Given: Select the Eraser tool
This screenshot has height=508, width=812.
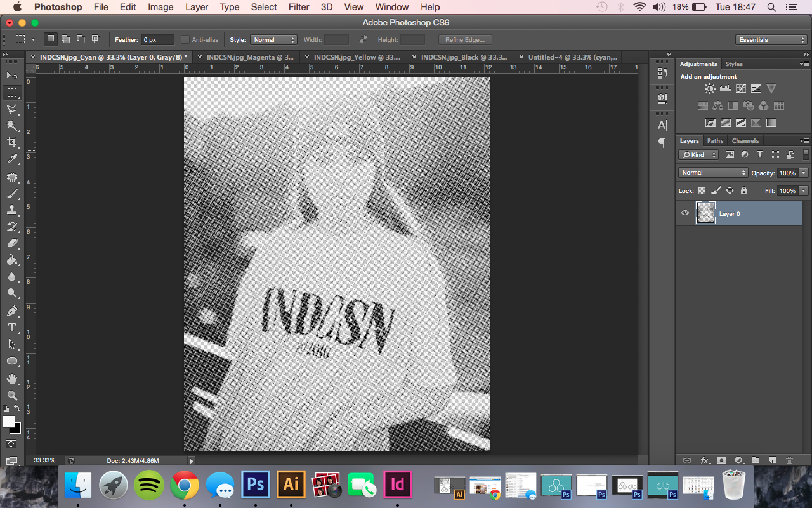Looking at the screenshot, I should (11, 243).
